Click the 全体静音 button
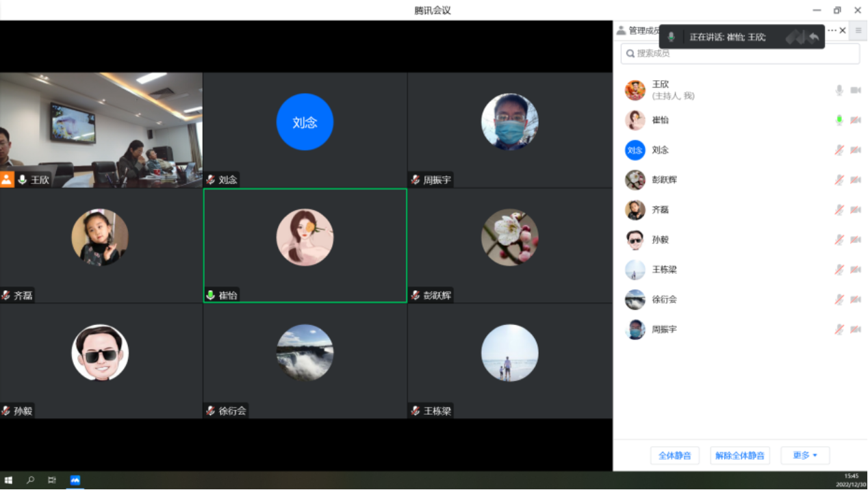This screenshot has width=868, height=490. [x=674, y=456]
